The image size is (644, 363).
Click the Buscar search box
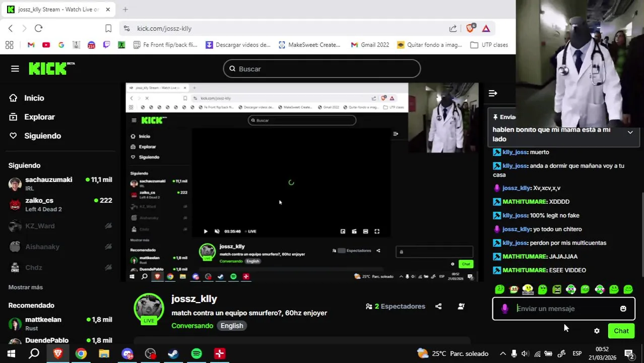322,69
